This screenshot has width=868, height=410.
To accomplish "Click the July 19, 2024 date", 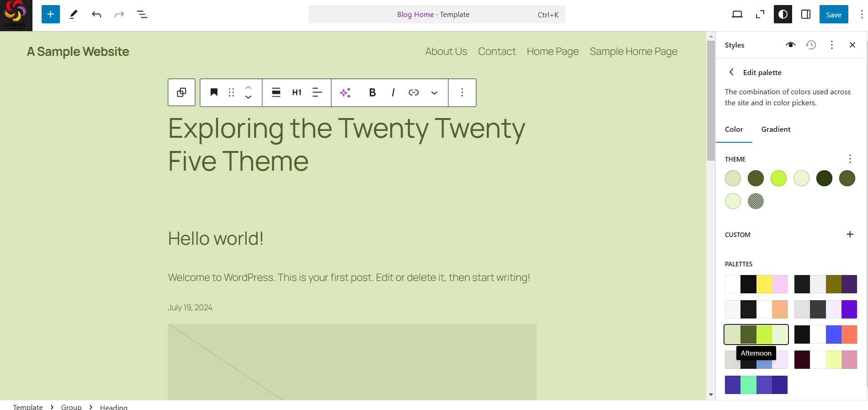I will 190,307.
